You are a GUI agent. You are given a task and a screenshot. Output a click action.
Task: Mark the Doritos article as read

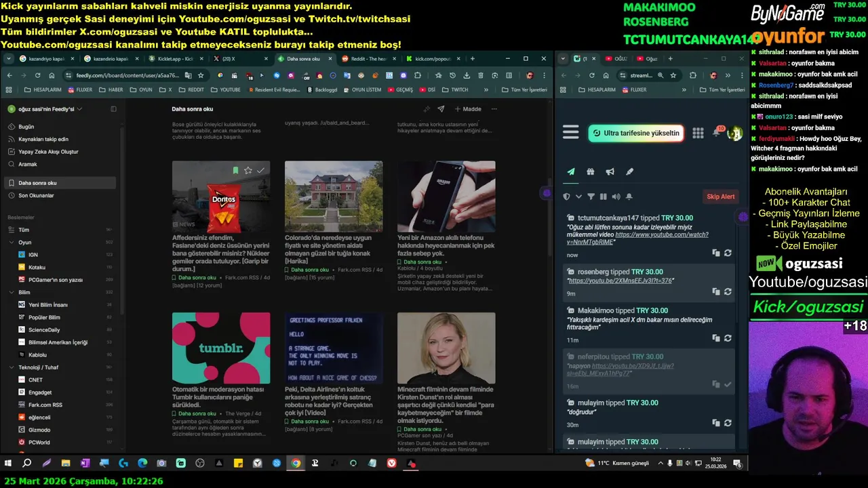[260, 171]
